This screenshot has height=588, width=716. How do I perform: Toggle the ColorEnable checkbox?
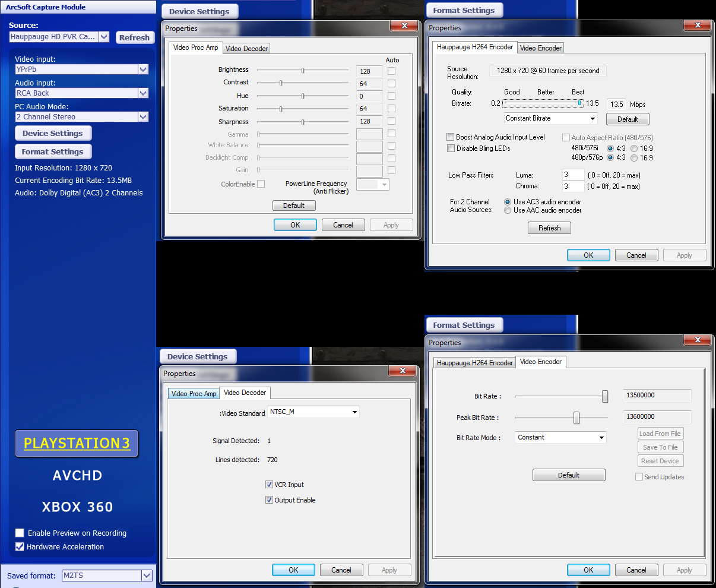(261, 184)
